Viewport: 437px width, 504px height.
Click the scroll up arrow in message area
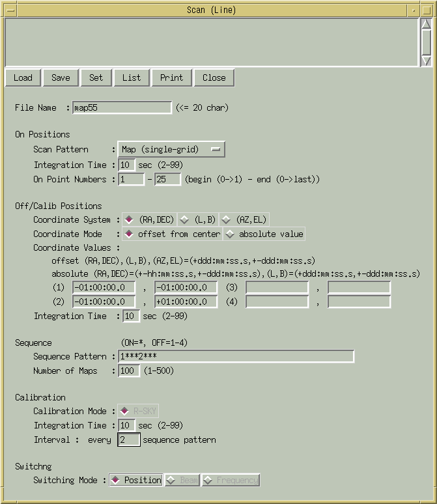tap(426, 25)
